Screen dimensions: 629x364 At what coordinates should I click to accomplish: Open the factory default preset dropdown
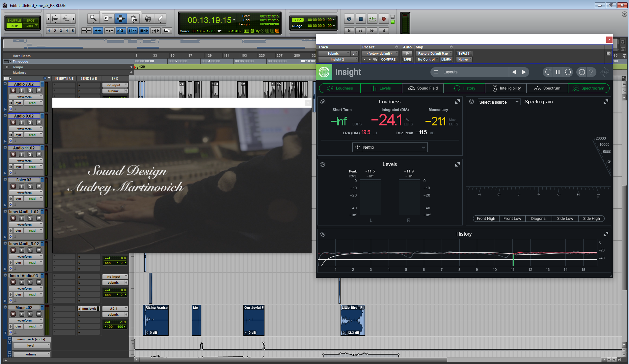point(380,54)
